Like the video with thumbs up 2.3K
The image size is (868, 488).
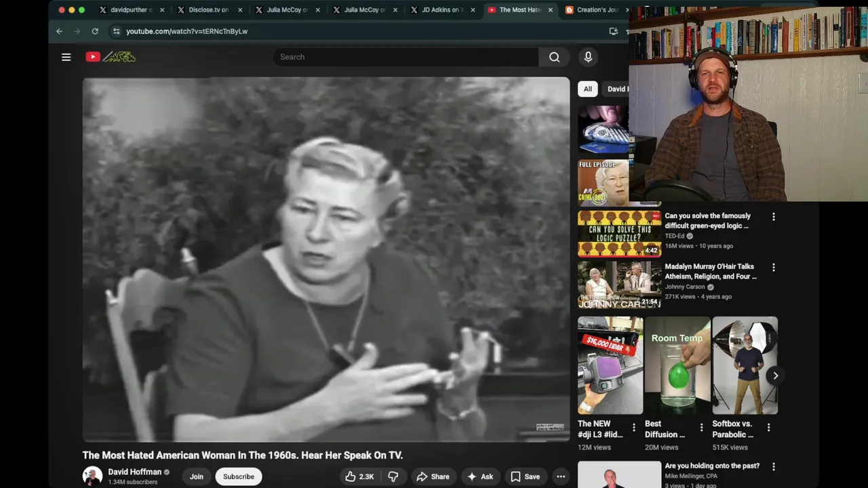click(359, 476)
